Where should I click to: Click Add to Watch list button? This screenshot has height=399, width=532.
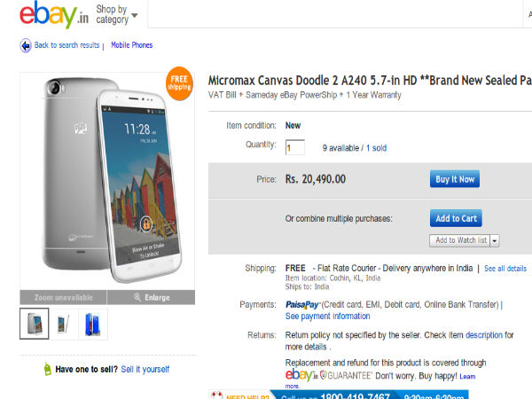point(460,240)
